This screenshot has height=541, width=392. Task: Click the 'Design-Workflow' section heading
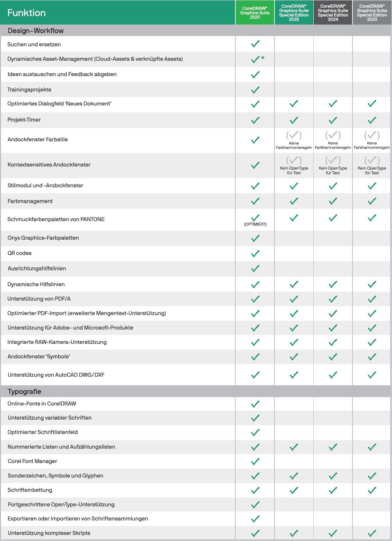coord(36,31)
